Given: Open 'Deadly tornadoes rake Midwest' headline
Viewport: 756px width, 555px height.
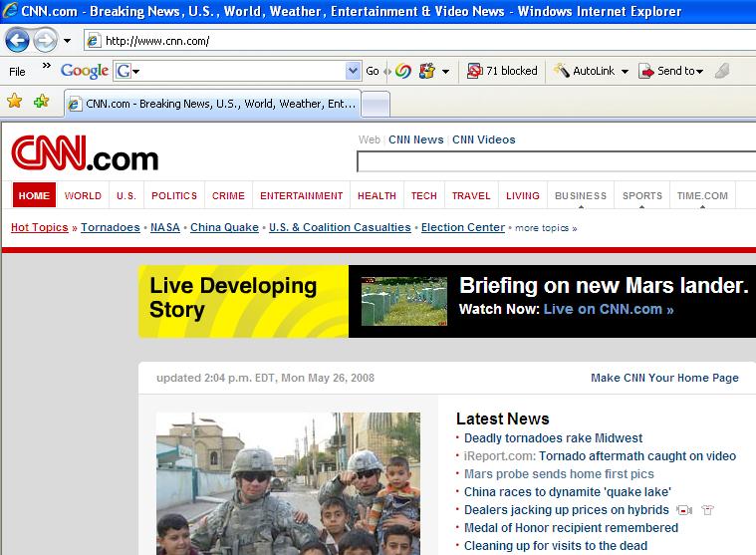Looking at the screenshot, I should tap(553, 438).
